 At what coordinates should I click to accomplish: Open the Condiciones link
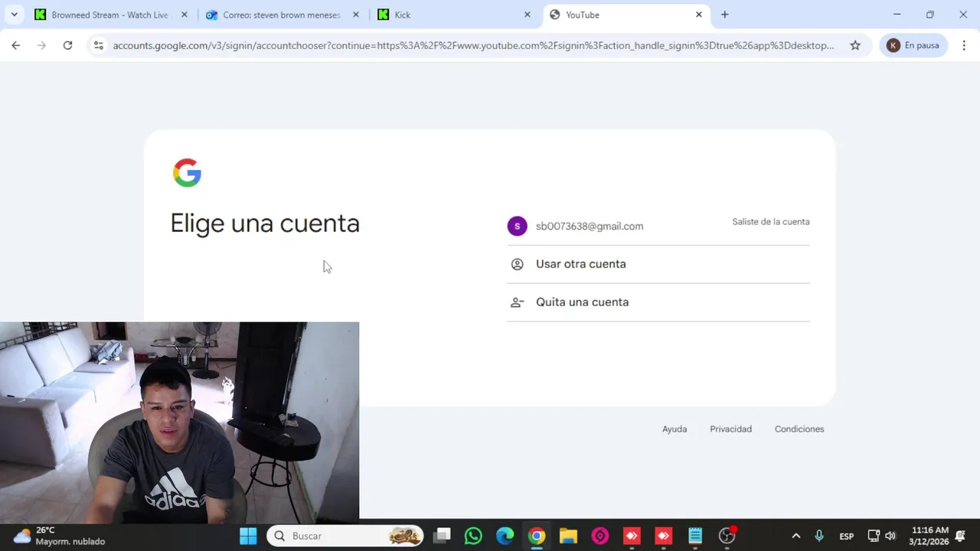coord(799,429)
